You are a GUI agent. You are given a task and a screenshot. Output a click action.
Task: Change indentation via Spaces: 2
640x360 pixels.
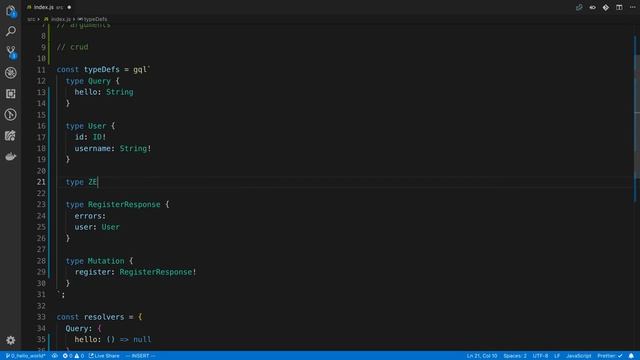pyautogui.click(x=515, y=356)
